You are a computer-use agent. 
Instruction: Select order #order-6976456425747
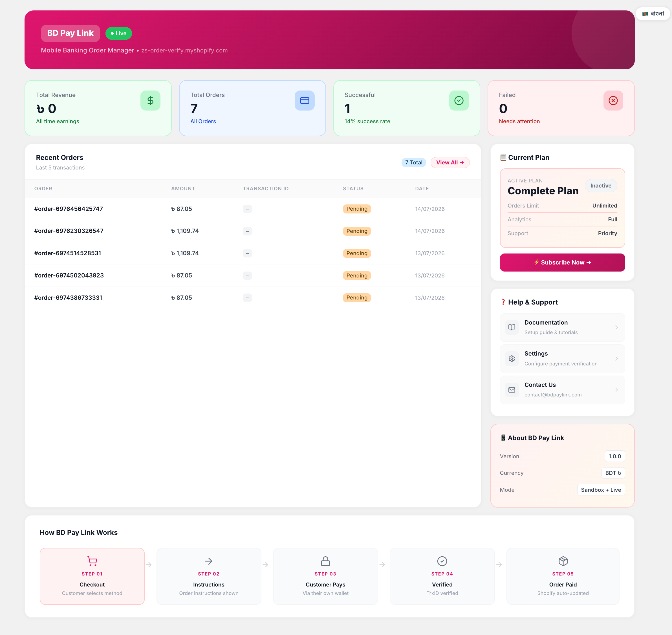69,209
